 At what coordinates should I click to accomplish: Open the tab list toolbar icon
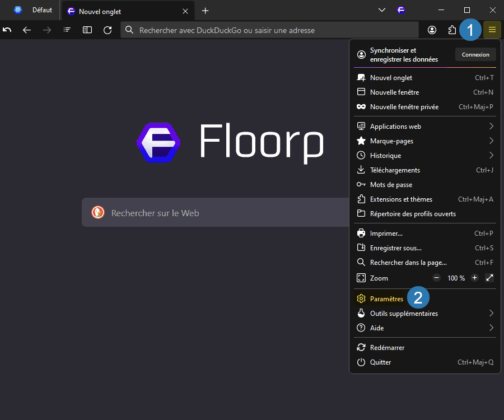[x=67, y=30]
